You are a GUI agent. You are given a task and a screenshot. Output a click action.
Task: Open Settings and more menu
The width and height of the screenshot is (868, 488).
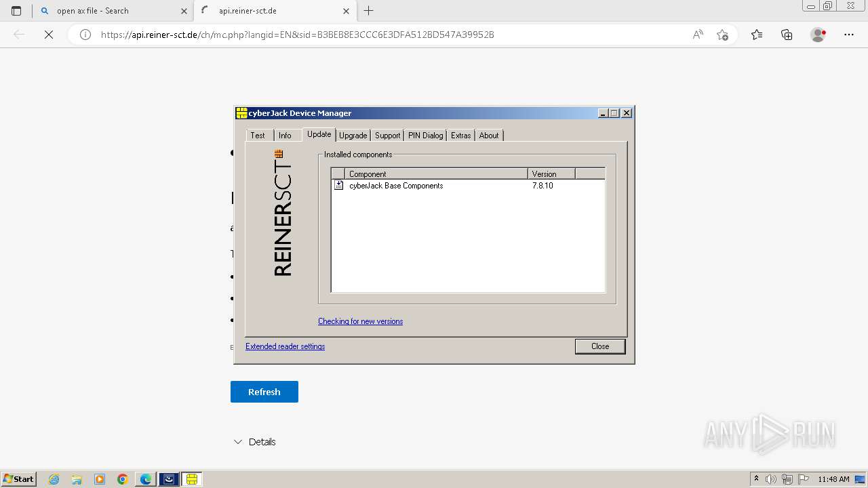point(849,35)
